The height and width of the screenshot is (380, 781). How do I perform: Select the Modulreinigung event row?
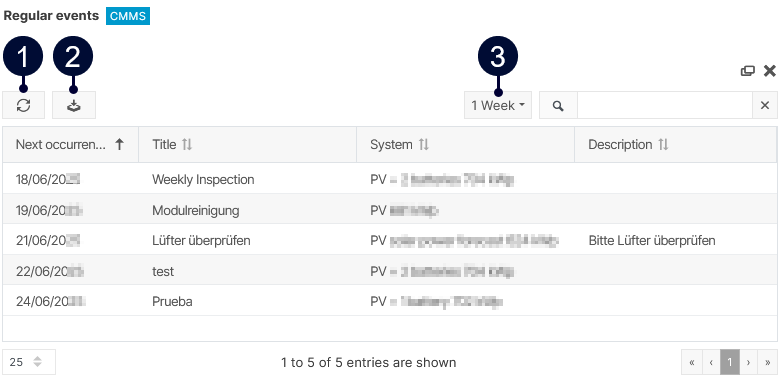(x=390, y=210)
